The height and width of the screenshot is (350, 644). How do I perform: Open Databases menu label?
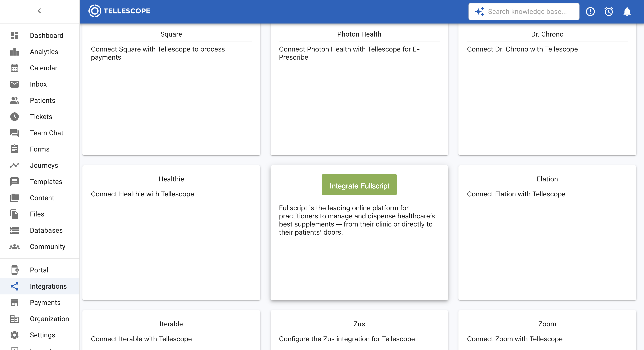click(x=46, y=230)
